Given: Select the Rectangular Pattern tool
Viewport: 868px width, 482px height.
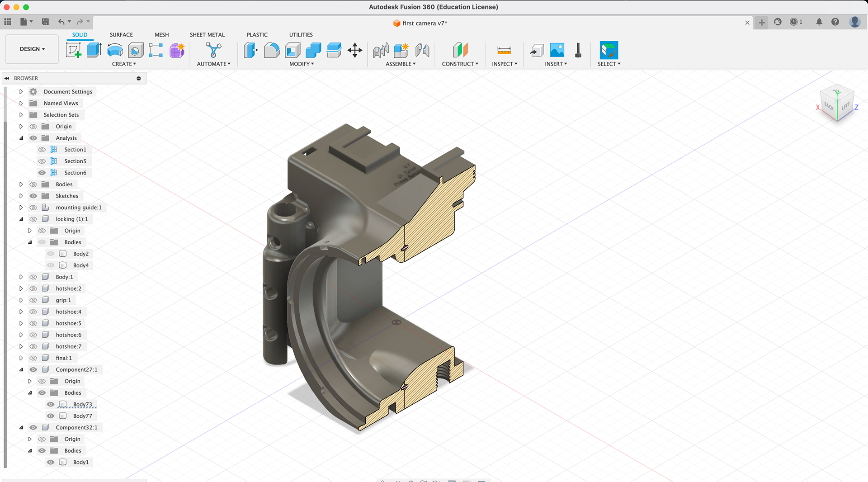Looking at the screenshot, I should pos(156,50).
